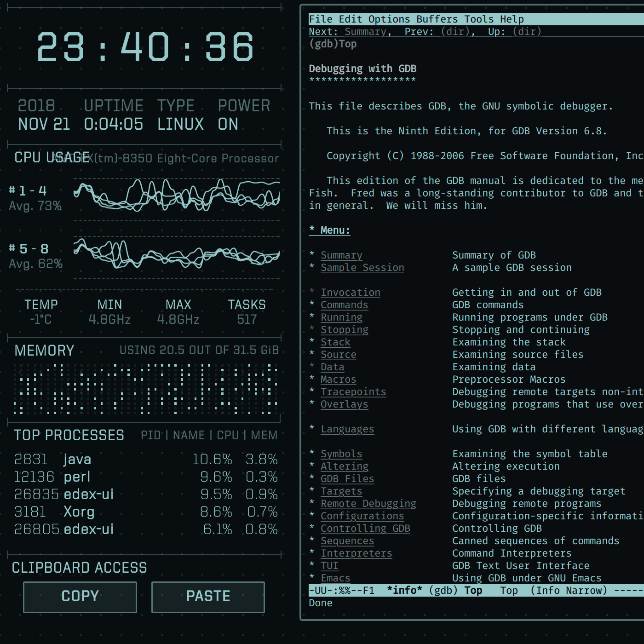Follow the Next: Summary header link

click(365, 32)
